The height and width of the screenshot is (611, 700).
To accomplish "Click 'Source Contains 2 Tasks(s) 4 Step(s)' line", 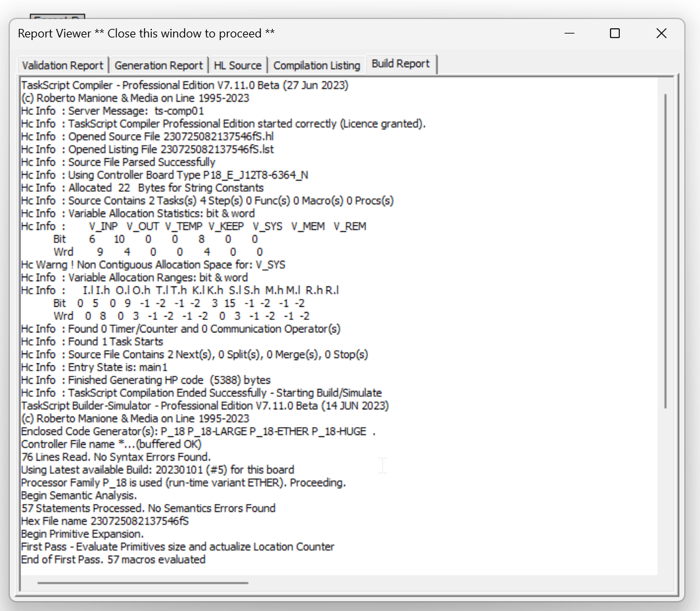I will [x=207, y=200].
